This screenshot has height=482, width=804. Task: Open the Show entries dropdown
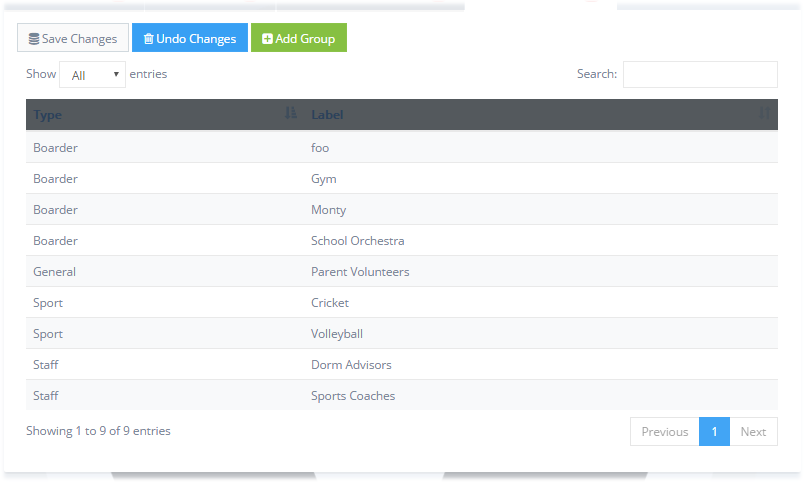(x=92, y=74)
